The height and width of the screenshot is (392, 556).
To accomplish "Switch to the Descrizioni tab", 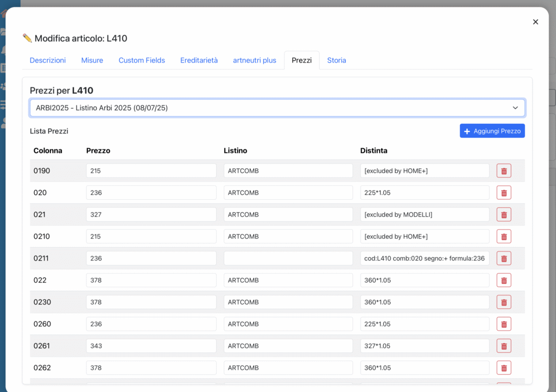I will coord(48,60).
